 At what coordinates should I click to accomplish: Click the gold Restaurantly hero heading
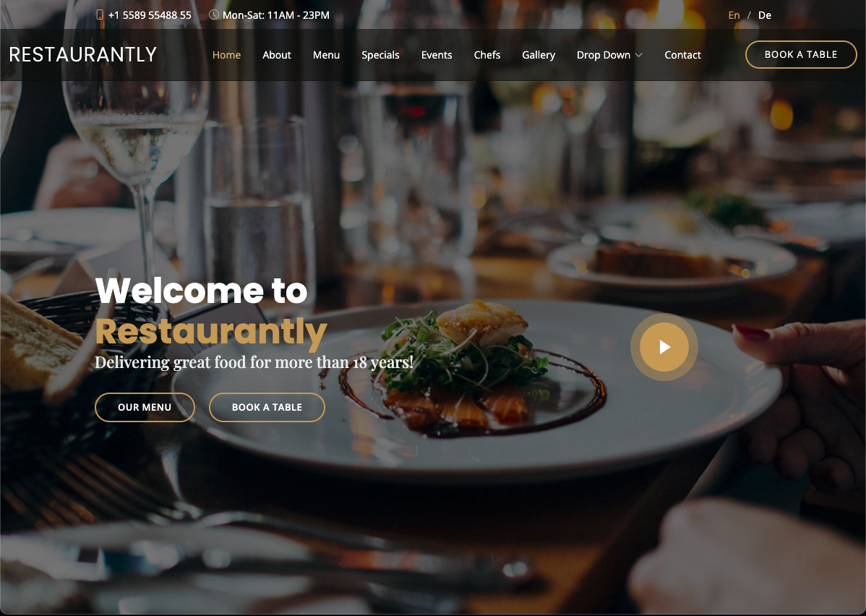(x=211, y=332)
